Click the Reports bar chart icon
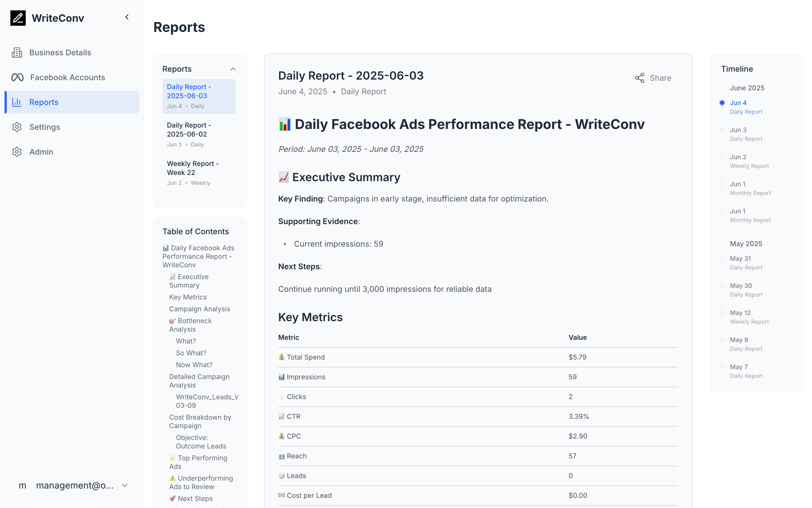This screenshot has width=812, height=508. pos(17,102)
